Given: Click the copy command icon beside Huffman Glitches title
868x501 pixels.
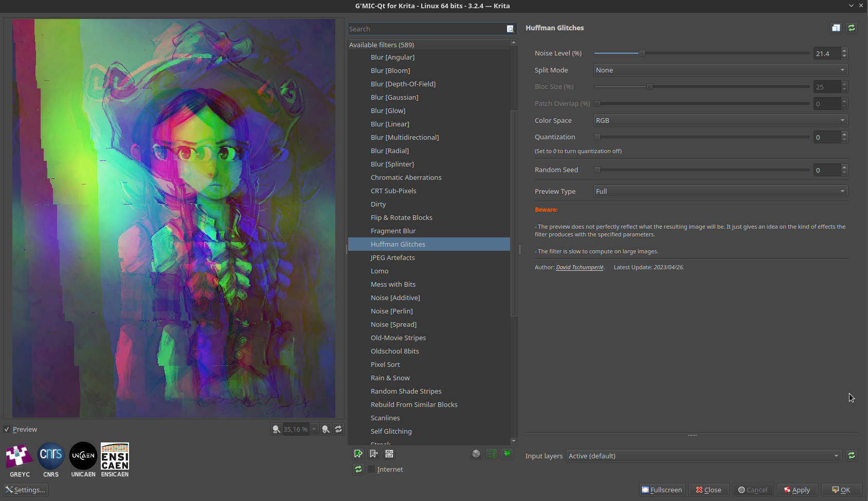Looking at the screenshot, I should coord(836,28).
